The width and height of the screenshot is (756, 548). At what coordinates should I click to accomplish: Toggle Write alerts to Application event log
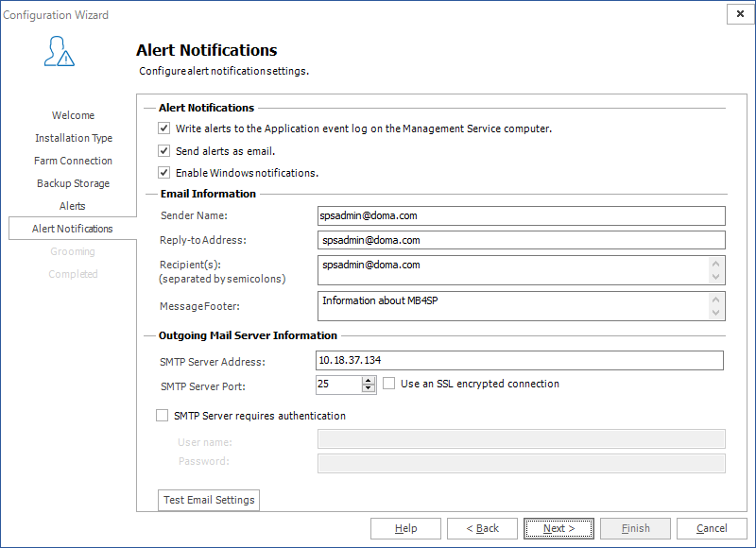[163, 128]
